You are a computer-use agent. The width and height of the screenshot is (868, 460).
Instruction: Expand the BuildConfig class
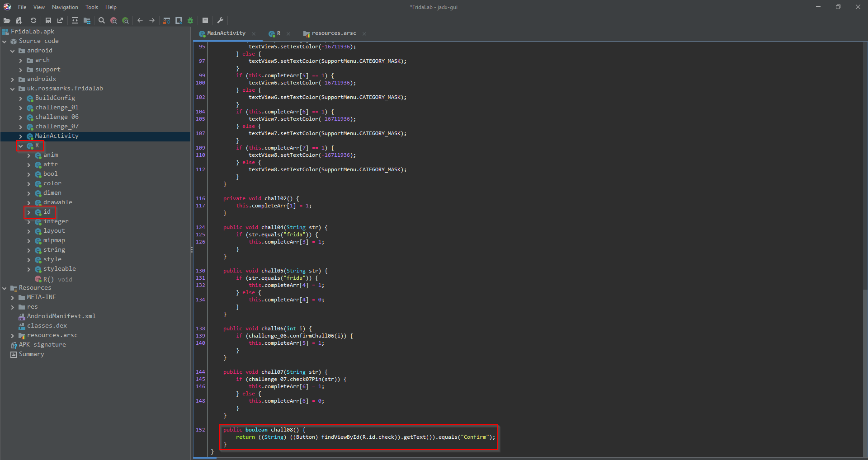coord(21,98)
